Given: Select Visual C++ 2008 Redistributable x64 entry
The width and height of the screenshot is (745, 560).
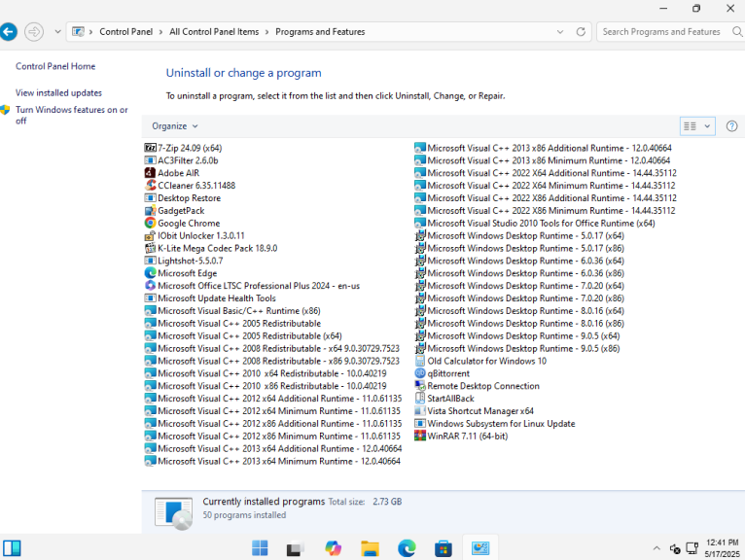Looking at the screenshot, I should 271,348.
